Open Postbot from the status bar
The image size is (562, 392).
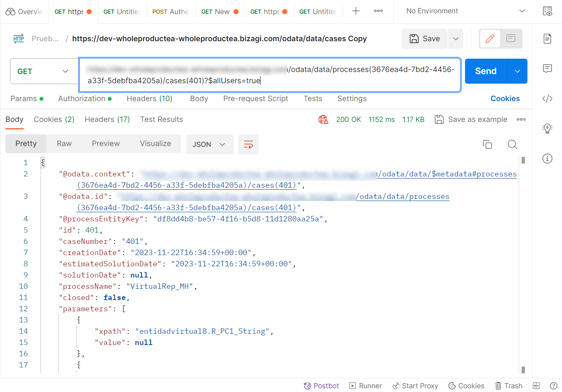321,386
